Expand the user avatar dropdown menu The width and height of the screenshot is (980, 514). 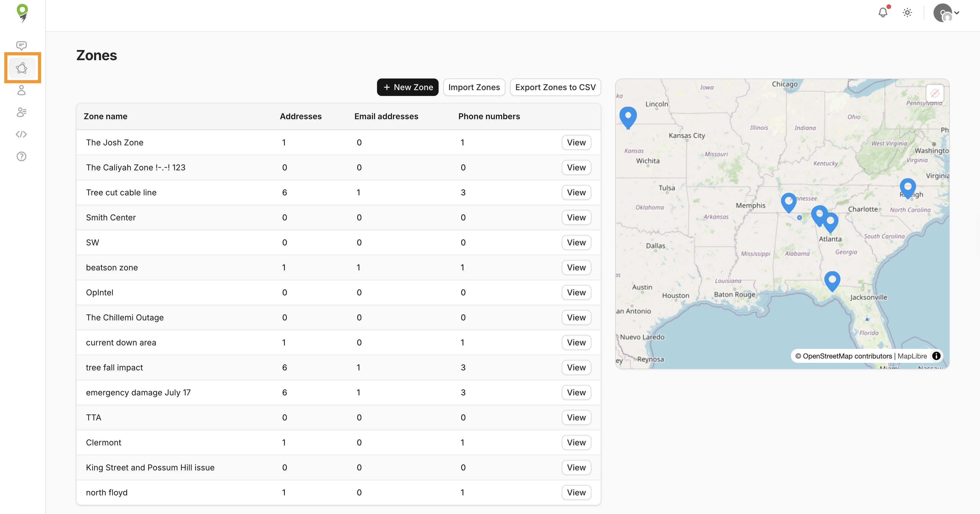pos(947,13)
